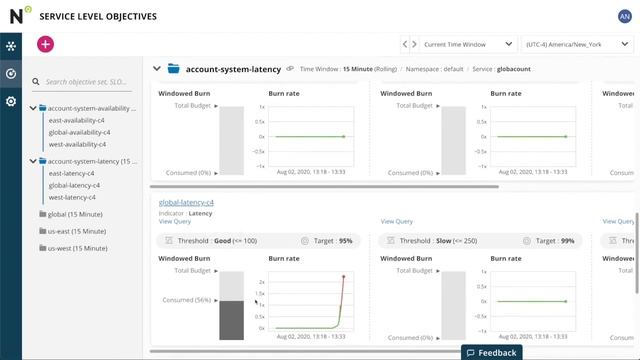Click the search magnifier icon

pyautogui.click(x=36, y=82)
